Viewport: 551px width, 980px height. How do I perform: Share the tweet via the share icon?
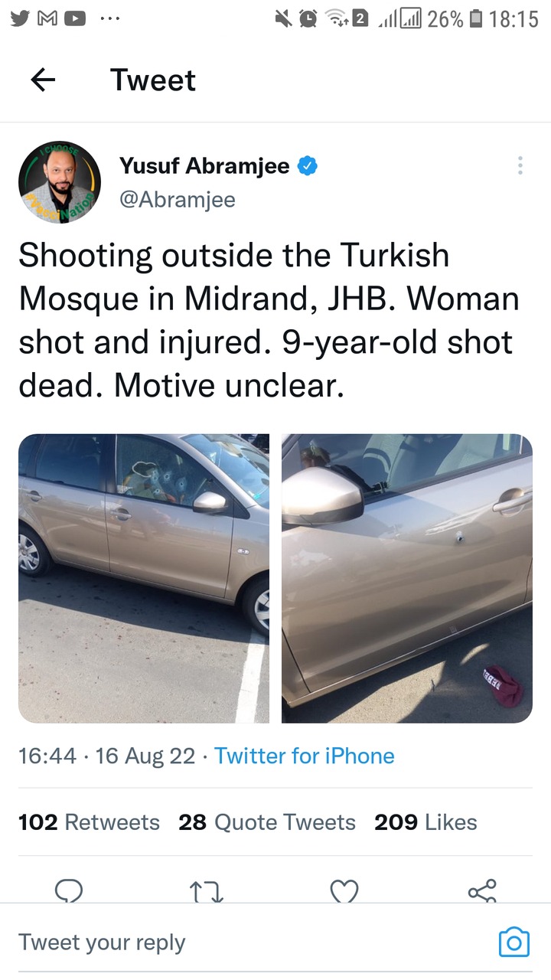[x=482, y=890]
